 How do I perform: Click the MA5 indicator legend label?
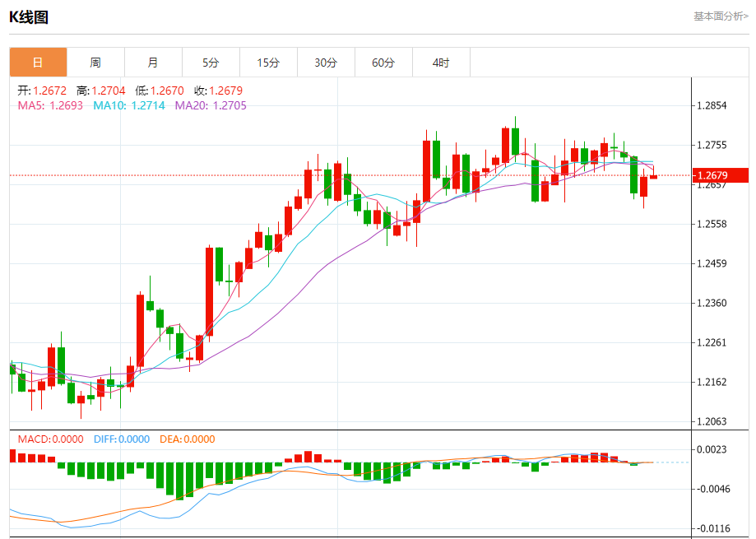[x=50, y=105]
